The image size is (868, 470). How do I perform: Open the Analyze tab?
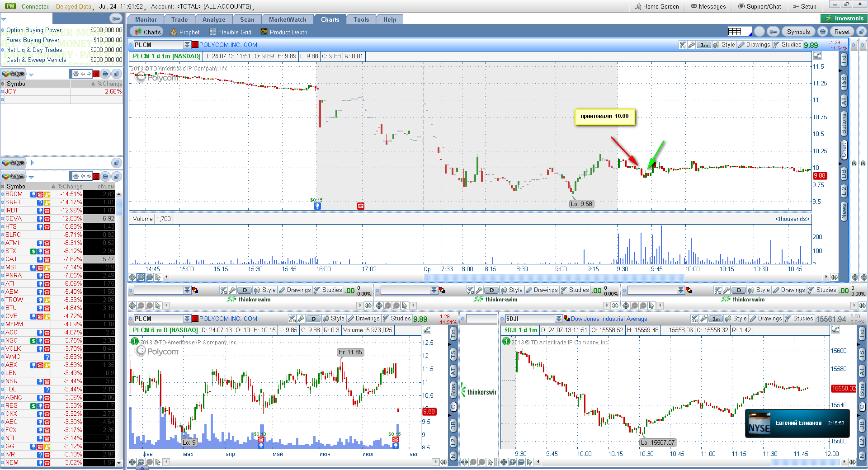click(214, 19)
